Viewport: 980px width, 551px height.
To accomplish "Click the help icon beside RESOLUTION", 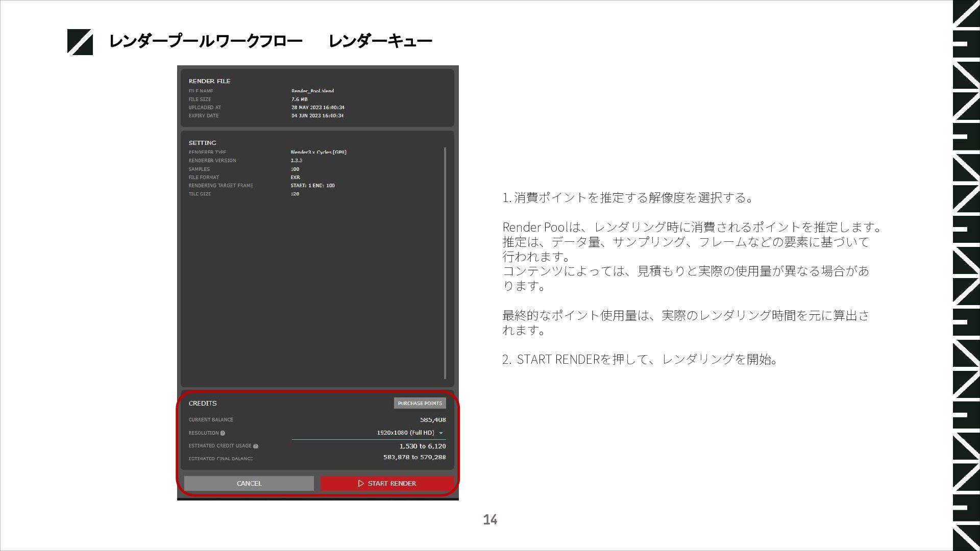I will (223, 433).
